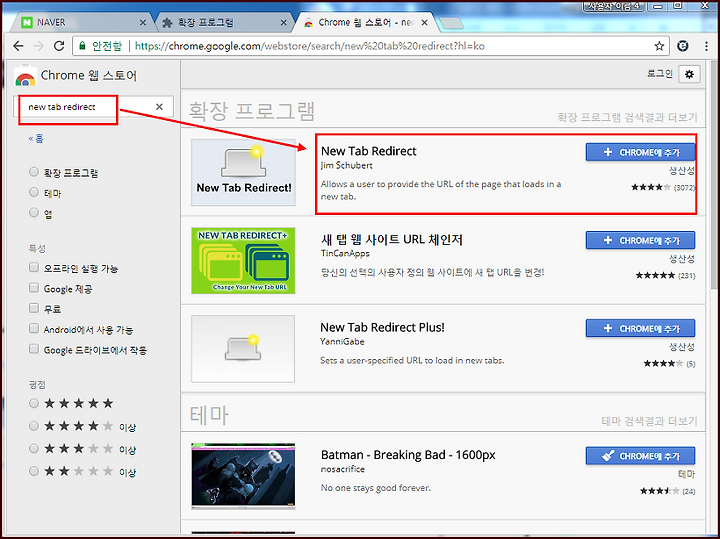
Task: Open Batman Breaking Bad theme thumbnail
Action: (x=243, y=477)
